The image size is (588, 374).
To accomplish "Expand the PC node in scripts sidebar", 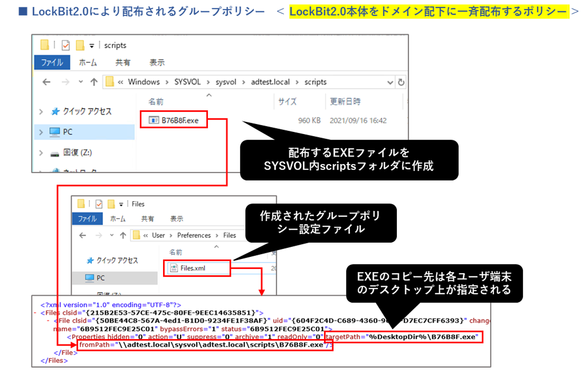I will [41, 132].
